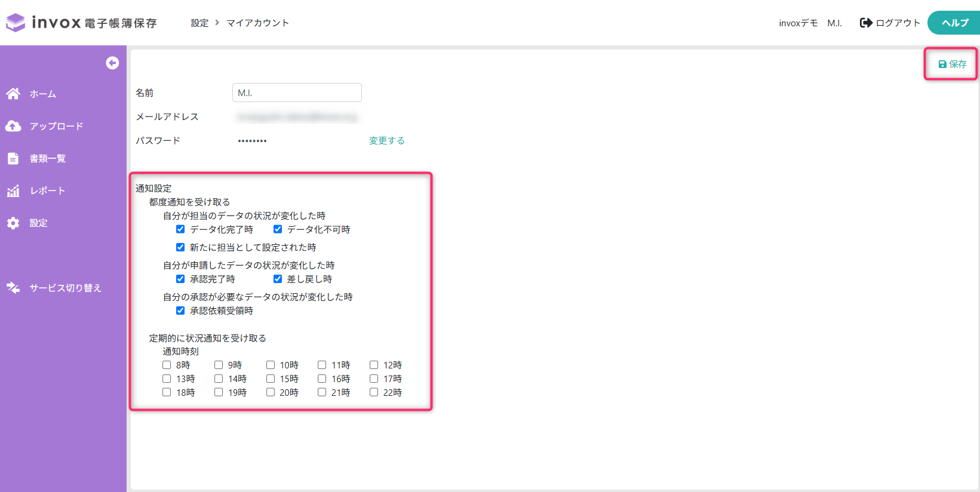Check the 10時 notification time

tap(271, 365)
